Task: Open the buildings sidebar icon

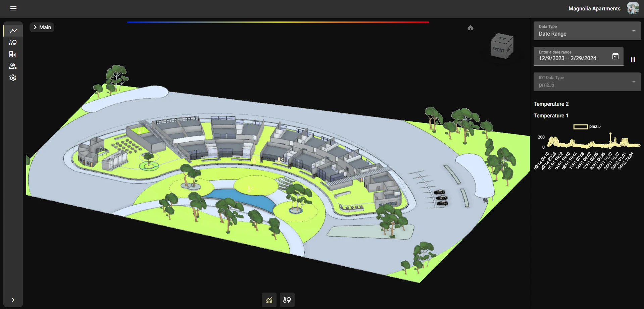Action: point(13,54)
